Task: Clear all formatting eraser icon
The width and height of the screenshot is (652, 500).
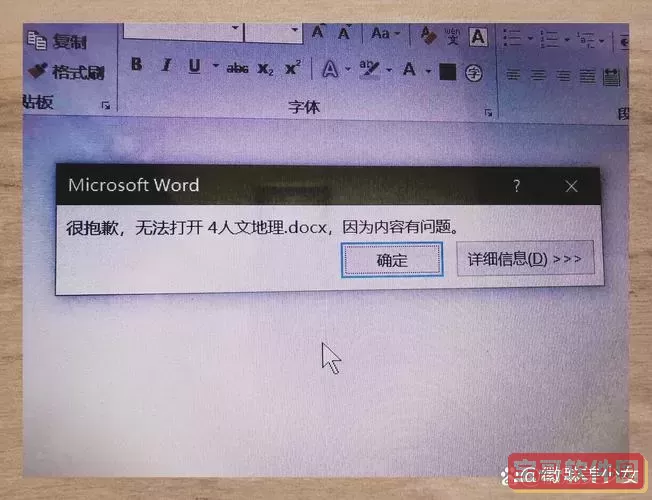Action: click(428, 35)
